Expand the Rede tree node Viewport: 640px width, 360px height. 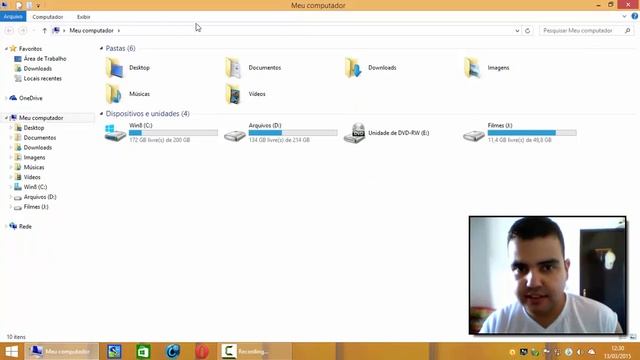(6, 226)
